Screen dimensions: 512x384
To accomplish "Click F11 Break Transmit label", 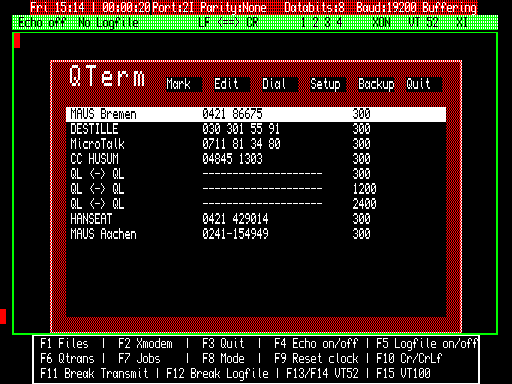I will point(94,374).
